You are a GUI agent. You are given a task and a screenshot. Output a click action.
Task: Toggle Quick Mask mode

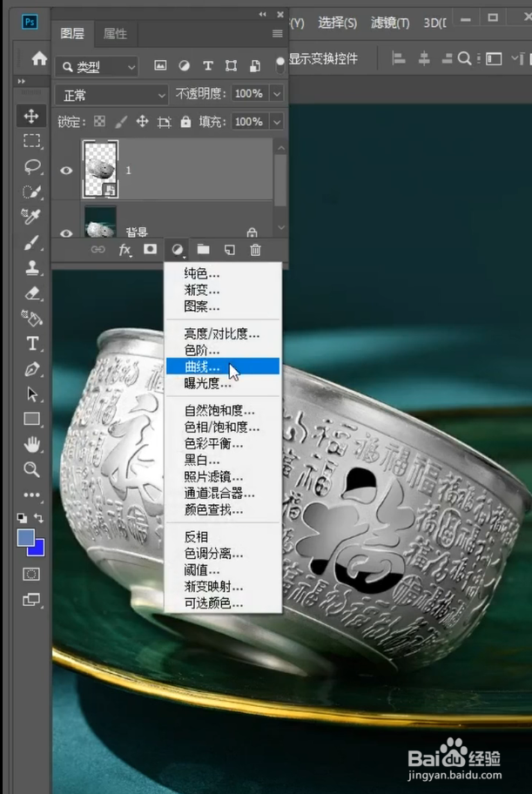click(x=30, y=575)
